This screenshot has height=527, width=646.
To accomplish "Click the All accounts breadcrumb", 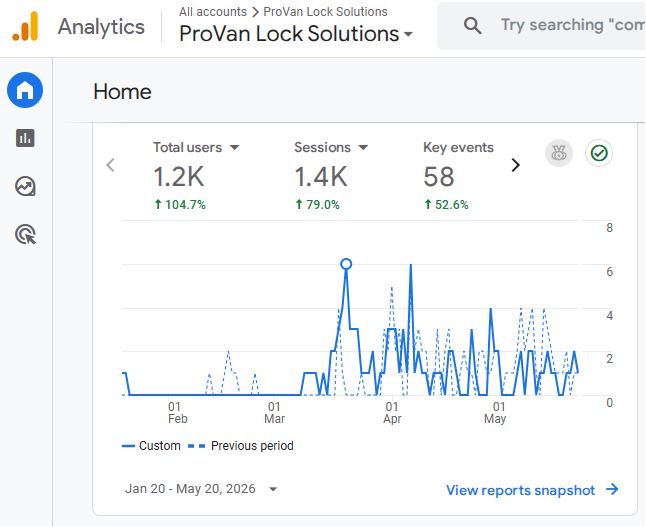I will point(213,12).
